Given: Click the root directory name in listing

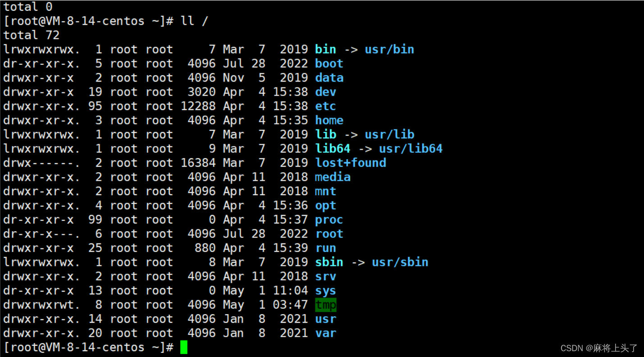Looking at the screenshot, I should (329, 233).
